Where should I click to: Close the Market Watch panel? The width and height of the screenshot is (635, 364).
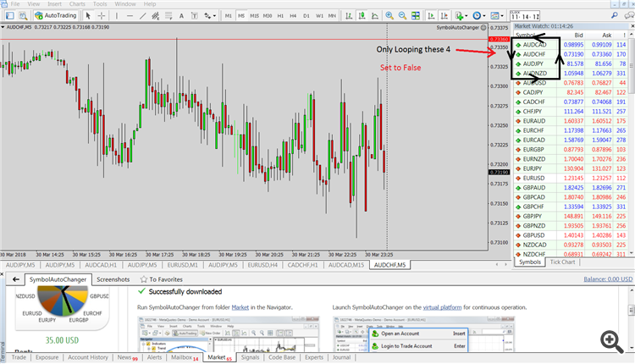pos(632,26)
